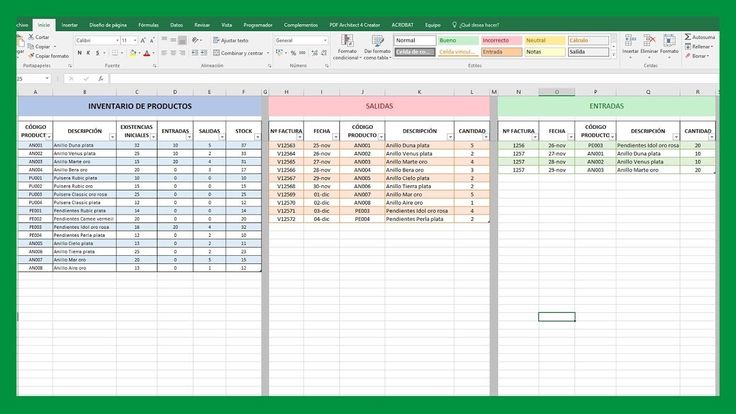The image size is (736, 414).
Task: Open the Diseño de página tab
Action: [x=108, y=23]
